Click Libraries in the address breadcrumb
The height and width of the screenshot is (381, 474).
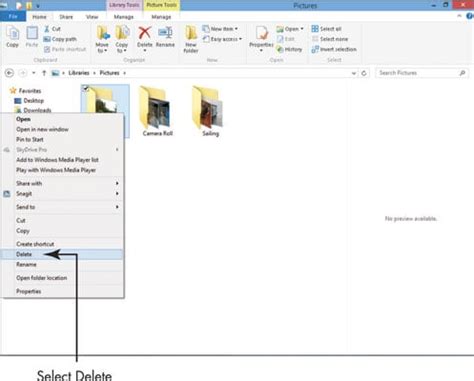coord(79,73)
